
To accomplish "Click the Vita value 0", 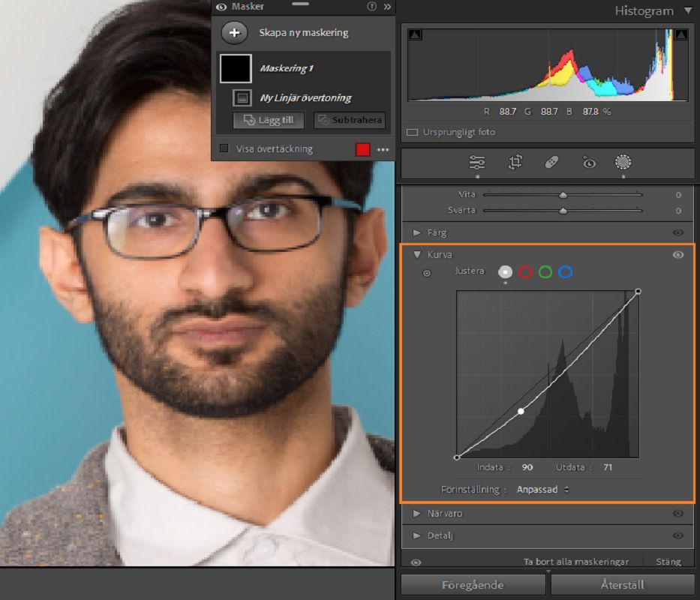I will [678, 195].
